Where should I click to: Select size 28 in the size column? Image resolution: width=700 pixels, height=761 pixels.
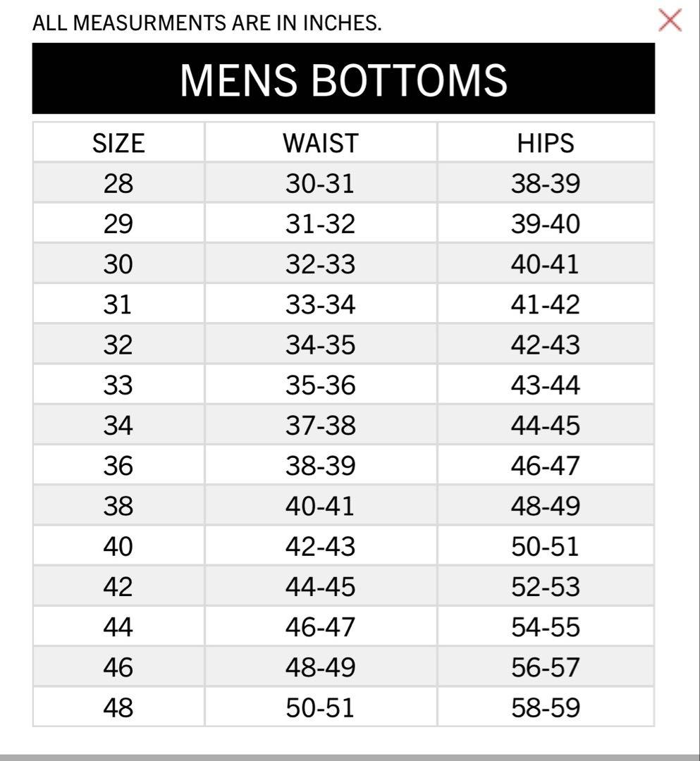[x=118, y=184]
